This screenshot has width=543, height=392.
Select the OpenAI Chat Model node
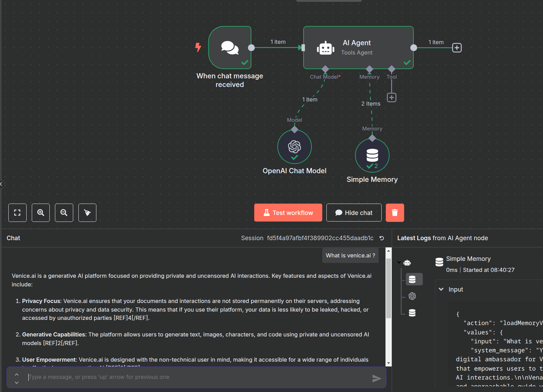[x=294, y=147]
